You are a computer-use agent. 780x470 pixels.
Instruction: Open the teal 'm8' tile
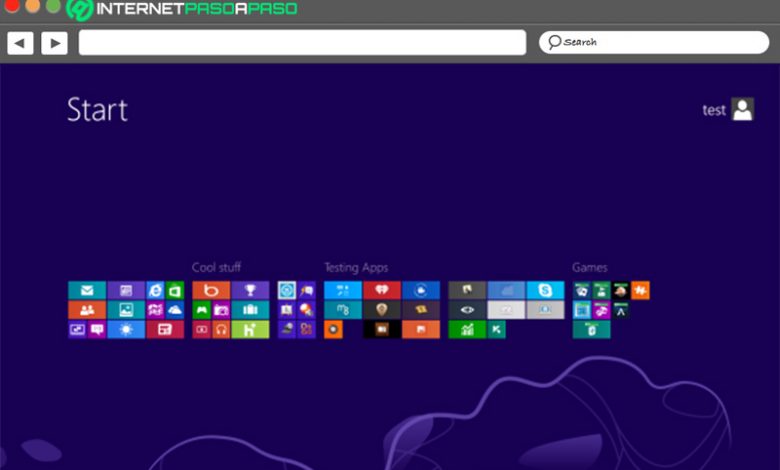pyautogui.click(x=343, y=310)
